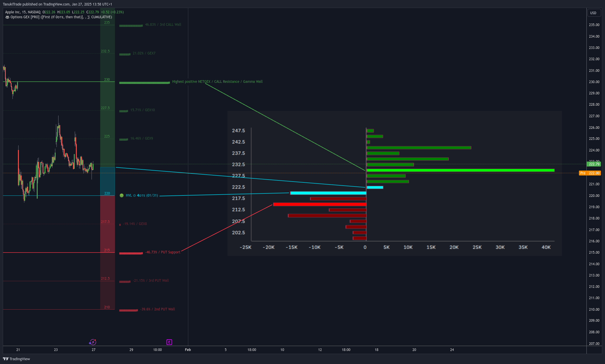Click the red bar beside the PUT Support label
Screen dimensions: 605x364
(131, 253)
